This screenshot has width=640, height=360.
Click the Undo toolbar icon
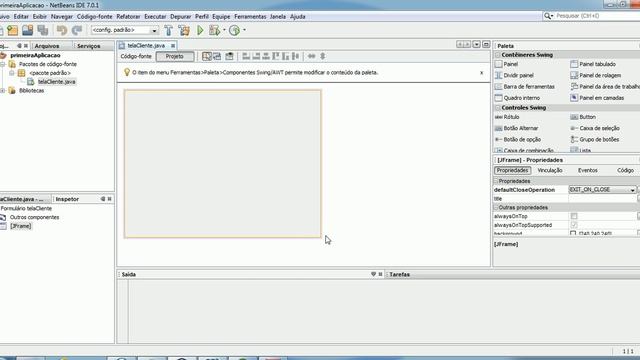coord(62,30)
